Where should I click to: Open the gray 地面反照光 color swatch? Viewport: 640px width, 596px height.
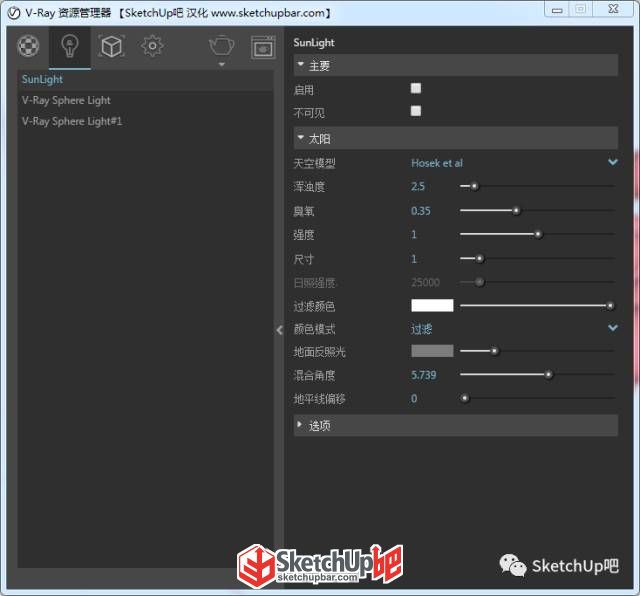pos(432,351)
